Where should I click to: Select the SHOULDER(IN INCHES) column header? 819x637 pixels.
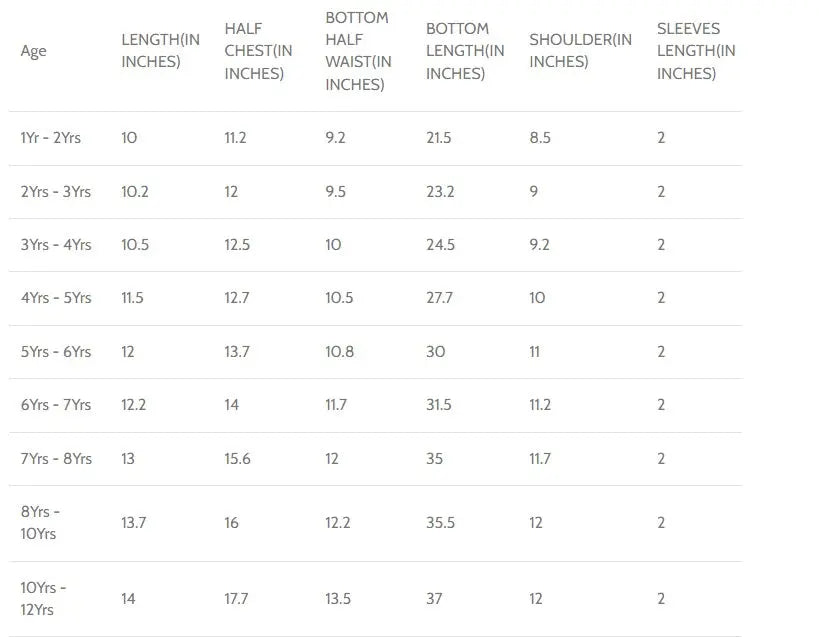tap(580, 50)
